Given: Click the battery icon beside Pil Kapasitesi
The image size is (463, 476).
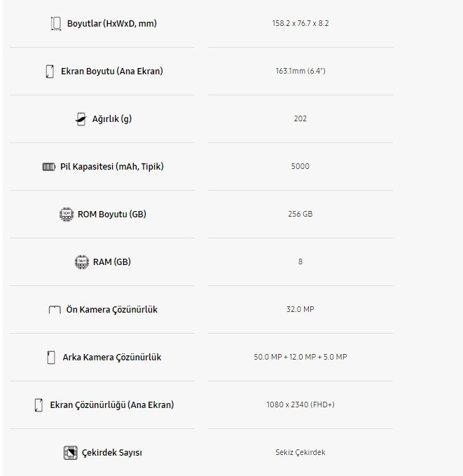Looking at the screenshot, I should [49, 167].
